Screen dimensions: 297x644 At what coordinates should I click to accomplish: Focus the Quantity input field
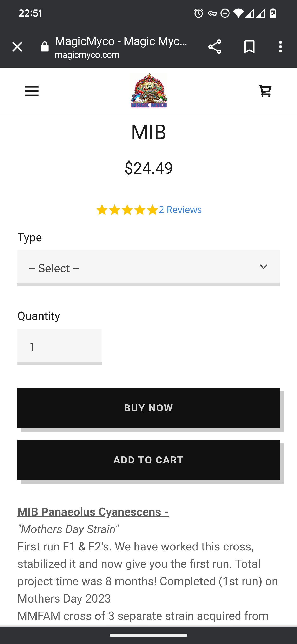point(60,347)
